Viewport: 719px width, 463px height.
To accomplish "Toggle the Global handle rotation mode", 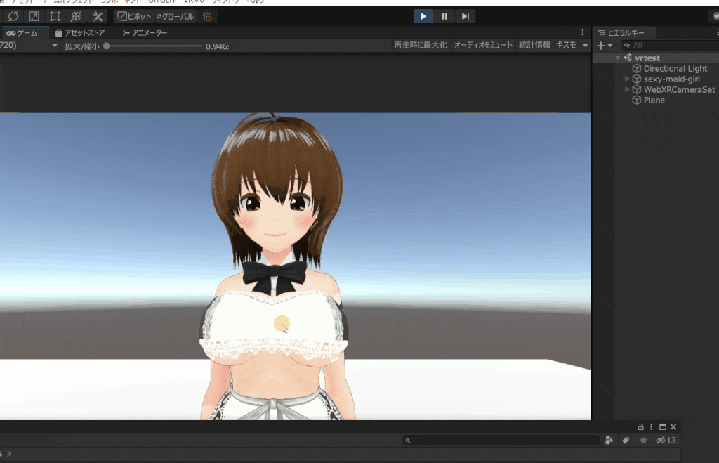I will pos(175,16).
